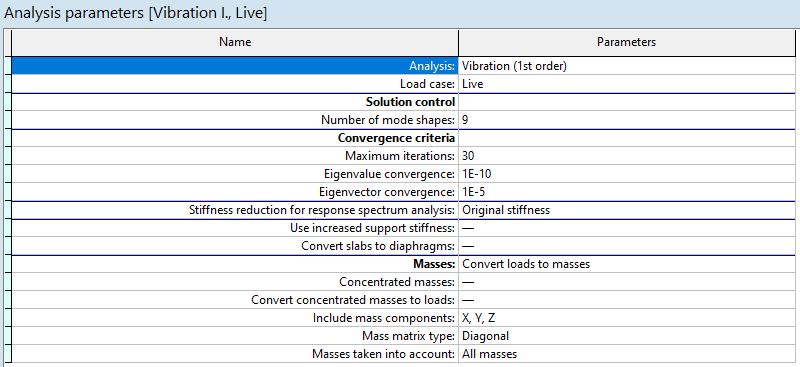Select the Name column header

click(x=235, y=43)
